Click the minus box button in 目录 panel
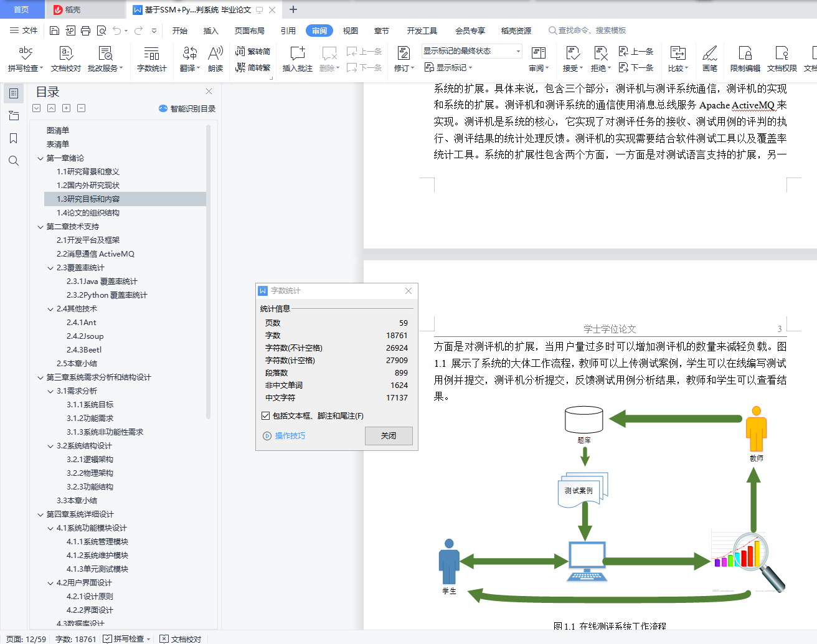Screen dimensions: 817x644 coord(82,108)
